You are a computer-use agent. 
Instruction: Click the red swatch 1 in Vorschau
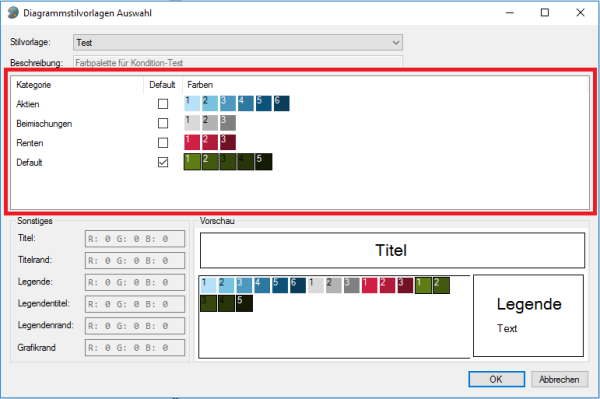pyautogui.click(x=370, y=285)
